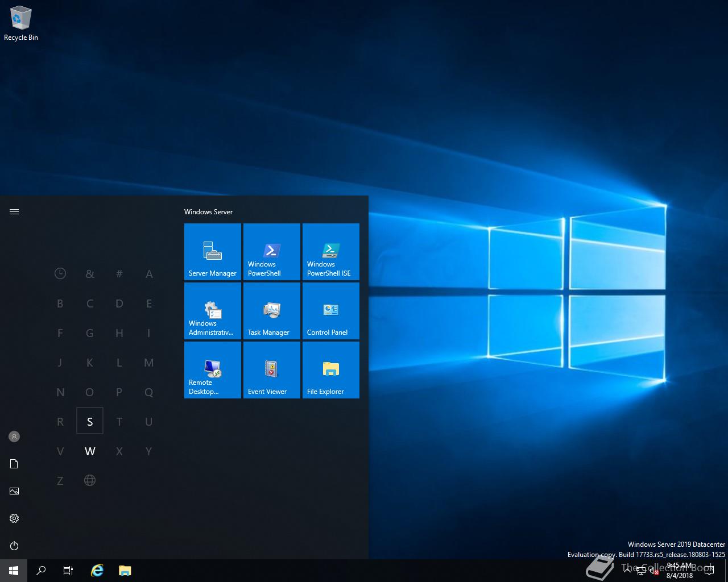Launch the Task Manager tile
The height and width of the screenshot is (582, 728).
pos(272,311)
